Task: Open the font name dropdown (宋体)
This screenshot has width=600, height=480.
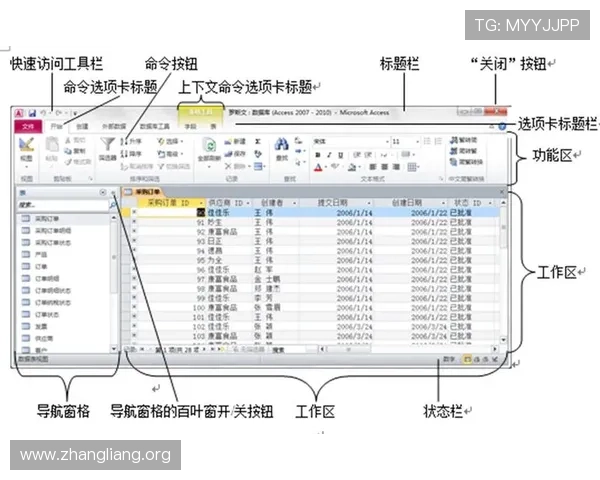Action: (387, 142)
